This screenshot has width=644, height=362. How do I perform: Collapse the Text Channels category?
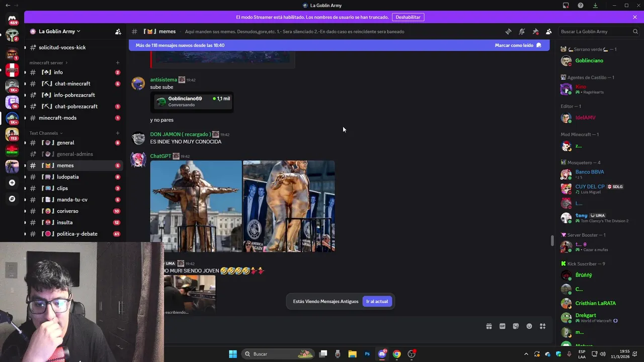pos(46,133)
